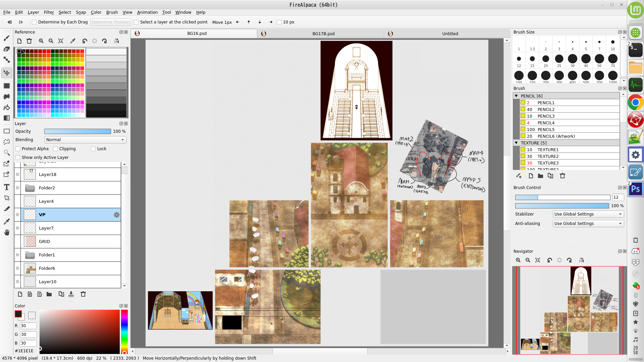644x362 pixels.
Task: Select the Bucket fill tool
Action: tap(6, 107)
